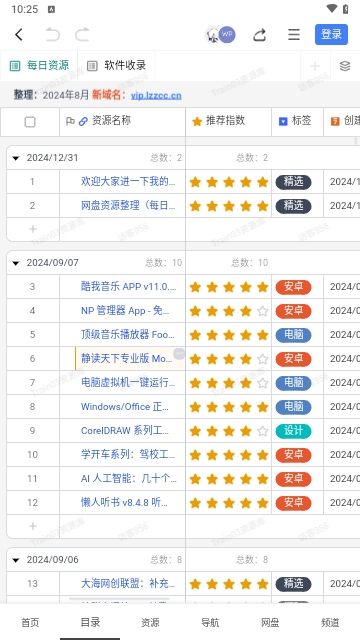Click 电脑 tag in row 5
Viewport: 360px width, 640px height.
(293, 335)
